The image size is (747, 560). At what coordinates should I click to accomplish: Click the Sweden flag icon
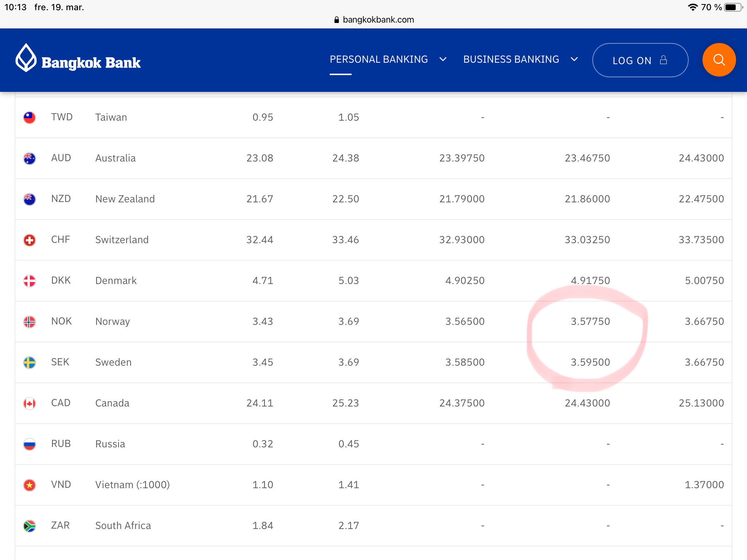[30, 362]
